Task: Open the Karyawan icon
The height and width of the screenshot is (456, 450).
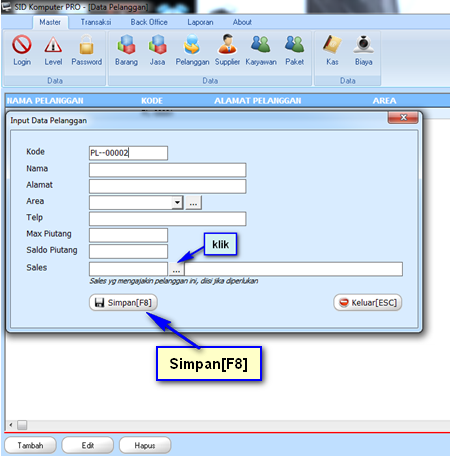Action: (261, 44)
